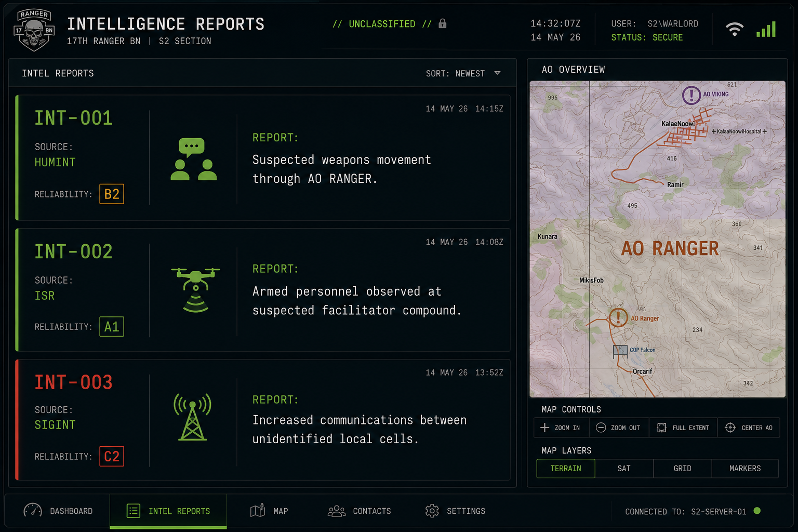
Task: Click CONNECTED TO: S2-SERVER-01 text
Action: coord(685,512)
